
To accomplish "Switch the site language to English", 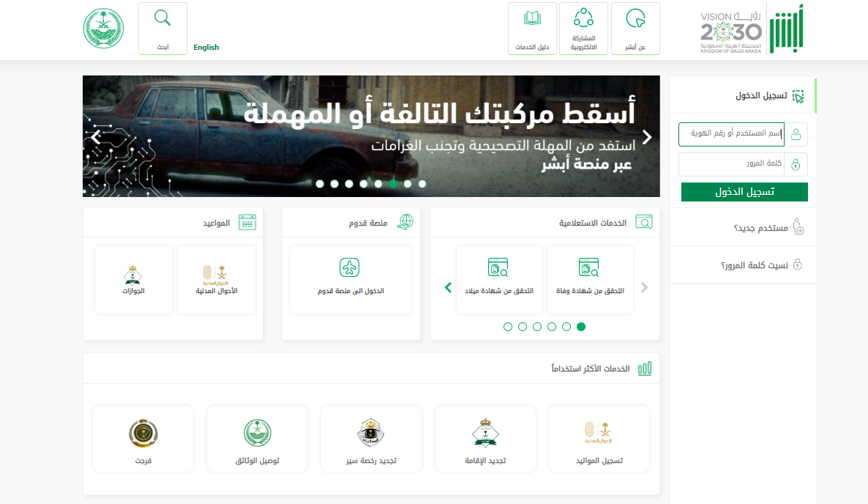I will [x=206, y=48].
